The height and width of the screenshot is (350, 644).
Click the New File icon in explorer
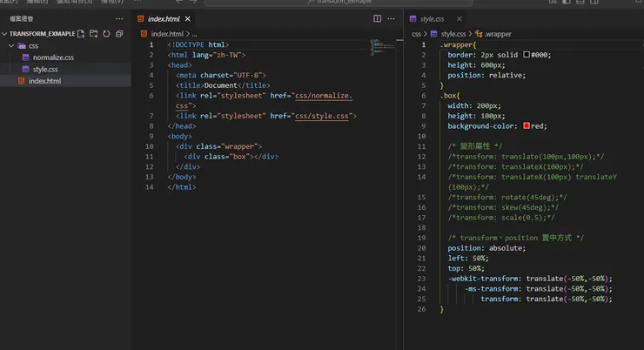click(x=81, y=34)
